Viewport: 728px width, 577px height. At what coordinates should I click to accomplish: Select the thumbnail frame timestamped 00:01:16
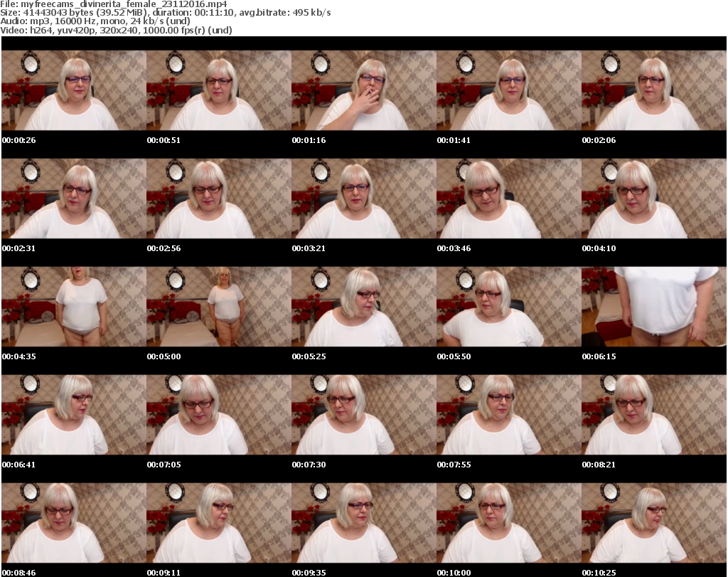click(363, 90)
